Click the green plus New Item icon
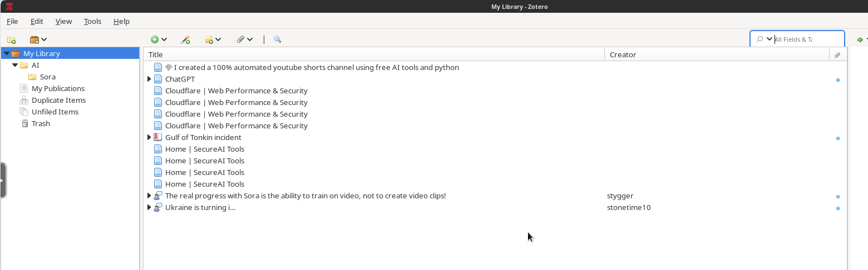This screenshot has height=270, width=868. click(x=155, y=39)
